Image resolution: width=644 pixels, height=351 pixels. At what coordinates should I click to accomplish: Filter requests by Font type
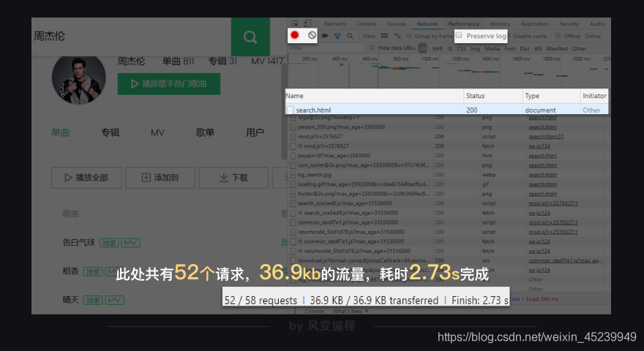pos(509,48)
